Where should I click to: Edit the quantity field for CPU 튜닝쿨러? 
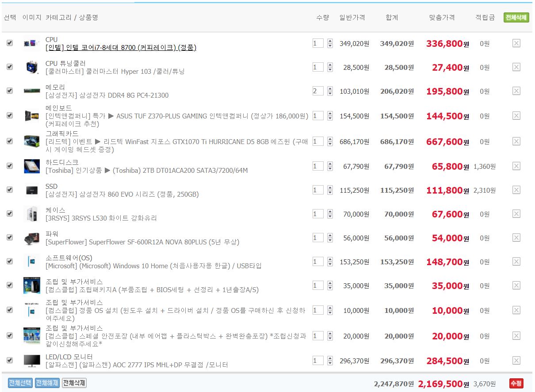(318, 67)
